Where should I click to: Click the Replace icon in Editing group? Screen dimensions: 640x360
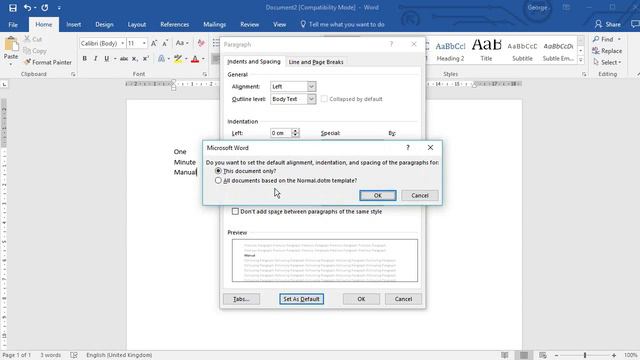pyautogui.click(x=596, y=51)
